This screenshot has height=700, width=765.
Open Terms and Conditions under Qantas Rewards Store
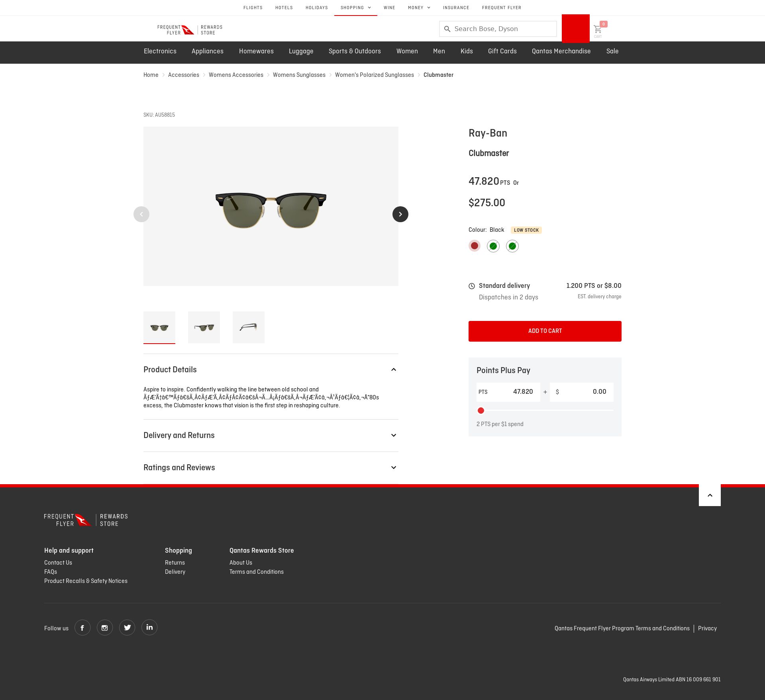click(x=257, y=572)
